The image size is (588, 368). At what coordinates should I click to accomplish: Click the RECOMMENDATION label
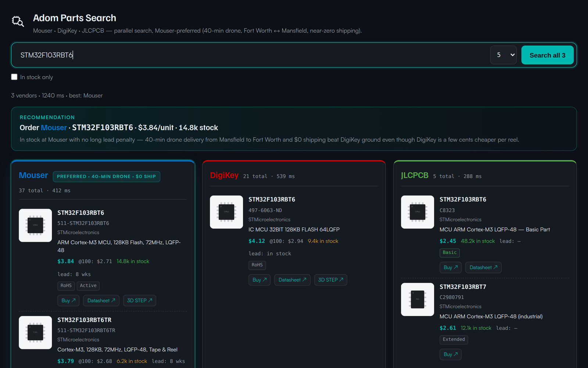[47, 117]
